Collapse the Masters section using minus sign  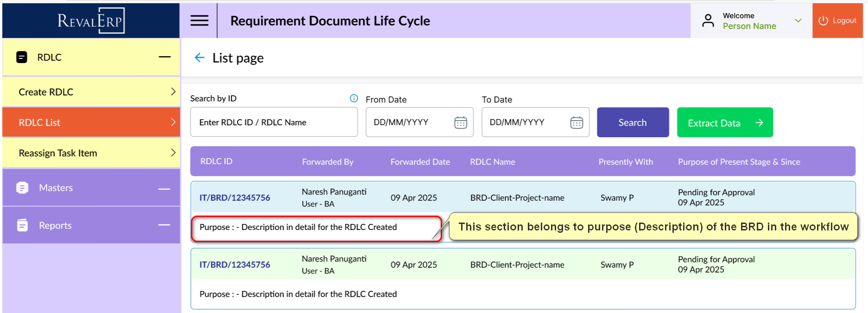164,189
